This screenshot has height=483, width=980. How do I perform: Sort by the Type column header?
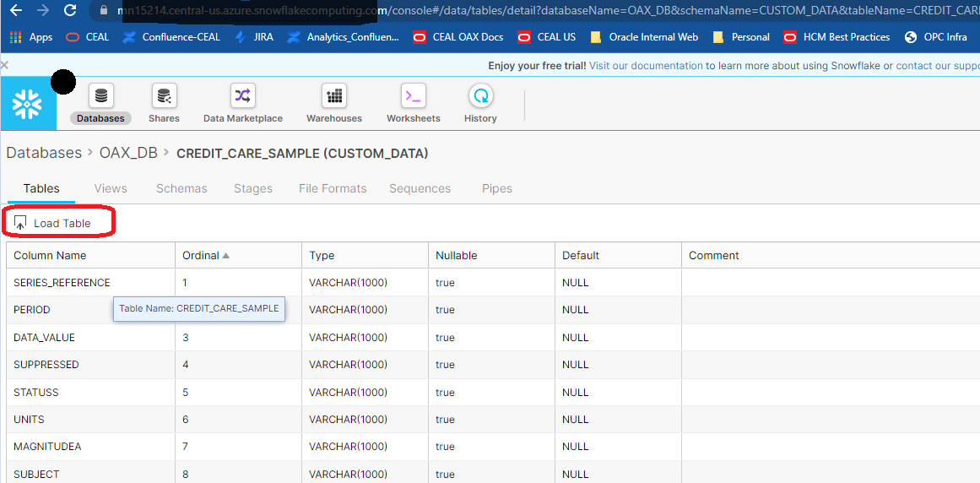click(x=322, y=255)
